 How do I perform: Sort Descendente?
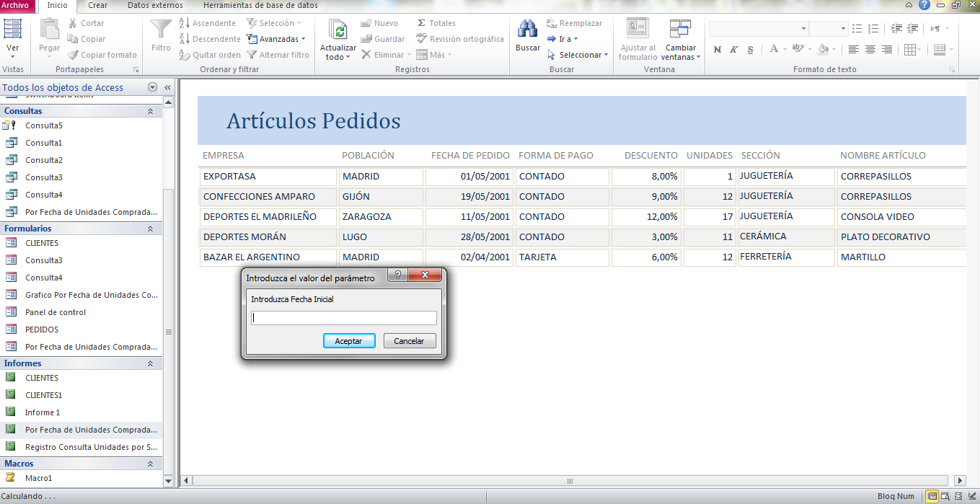209,39
